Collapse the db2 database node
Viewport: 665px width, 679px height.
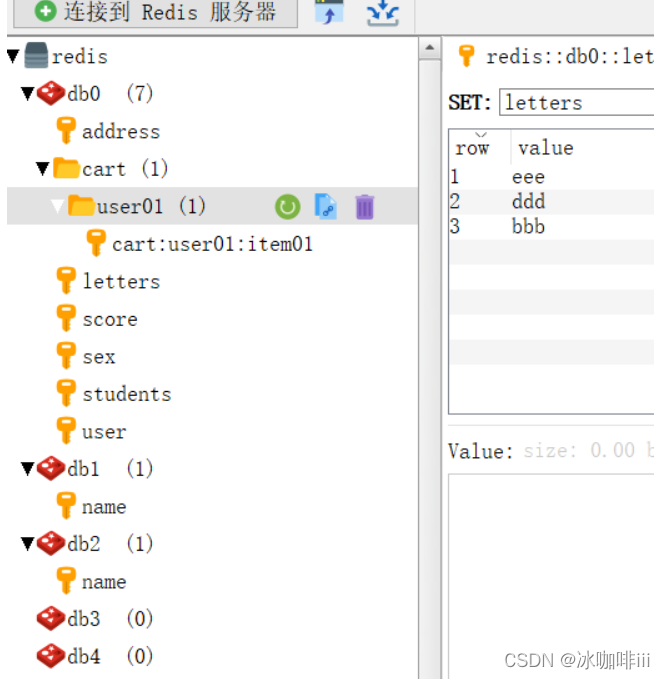[28, 543]
